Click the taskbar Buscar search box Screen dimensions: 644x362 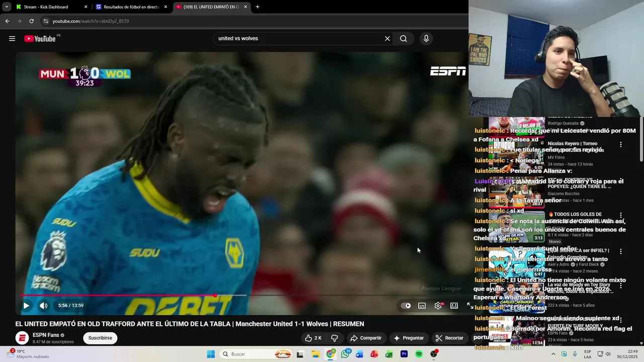click(257, 354)
